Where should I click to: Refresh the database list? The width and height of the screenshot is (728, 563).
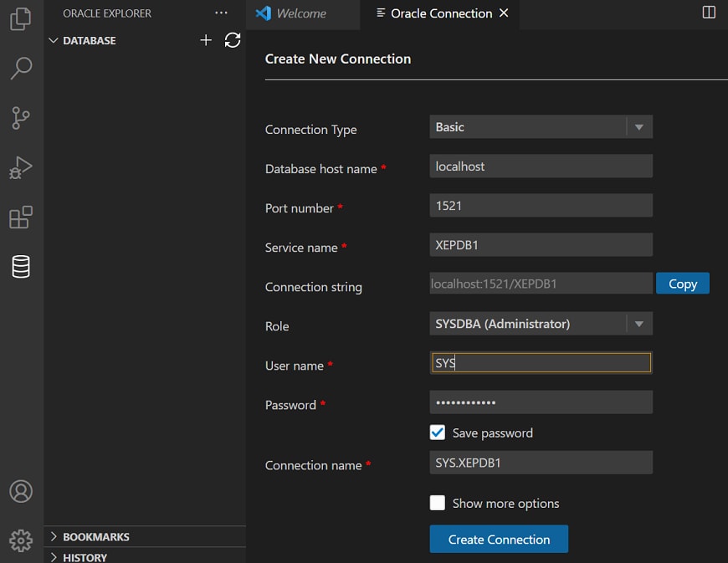(x=233, y=40)
